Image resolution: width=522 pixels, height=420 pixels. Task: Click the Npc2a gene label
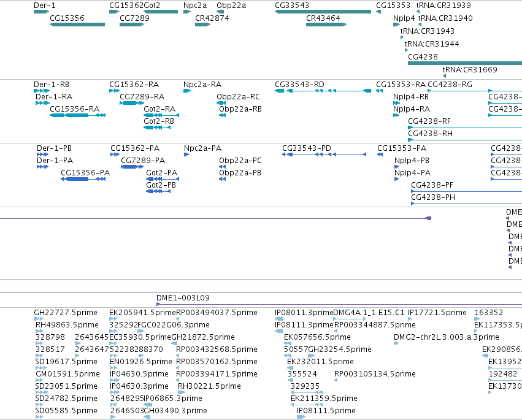195,6
